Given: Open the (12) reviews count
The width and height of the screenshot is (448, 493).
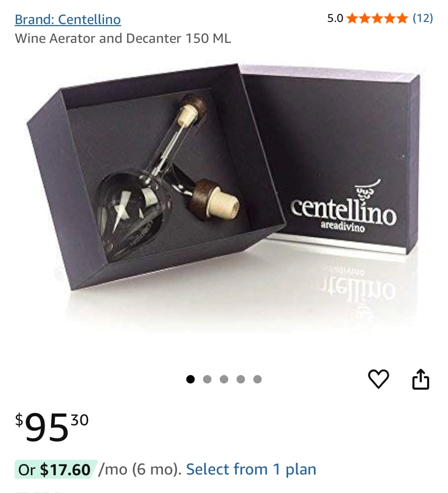Looking at the screenshot, I should 423,18.
